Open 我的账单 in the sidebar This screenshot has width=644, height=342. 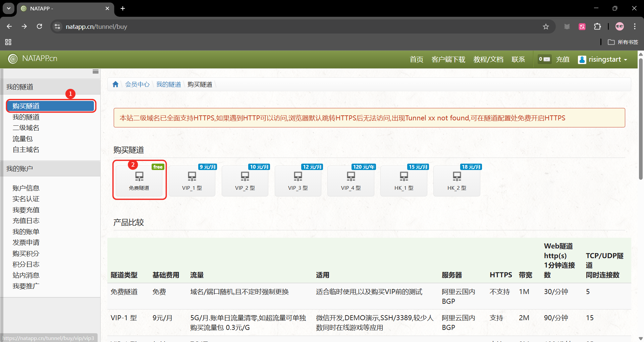tap(26, 232)
